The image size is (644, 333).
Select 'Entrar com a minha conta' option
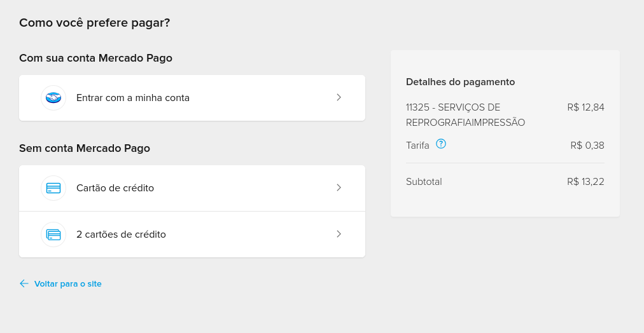tap(133, 98)
